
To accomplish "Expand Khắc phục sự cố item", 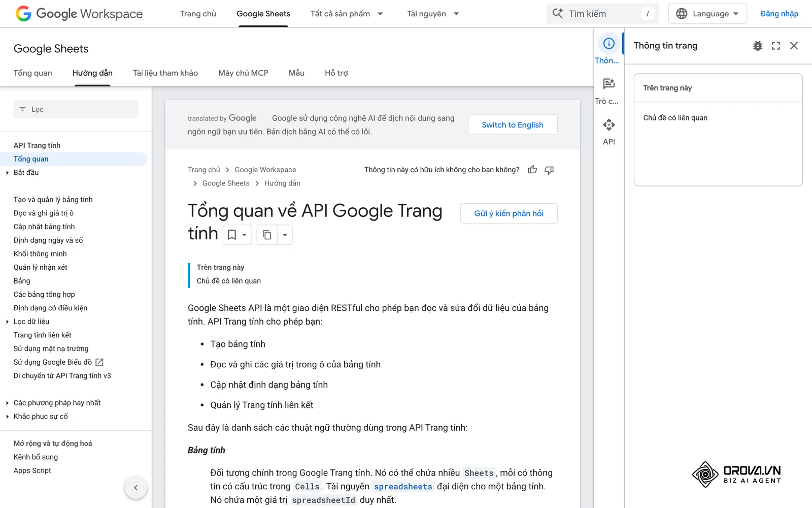I will pos(7,417).
